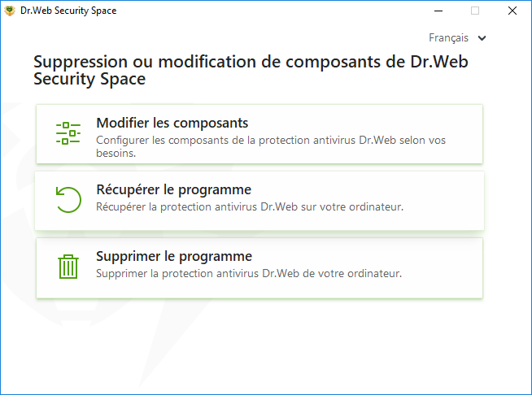Launch the program removal option card

[x=259, y=268]
